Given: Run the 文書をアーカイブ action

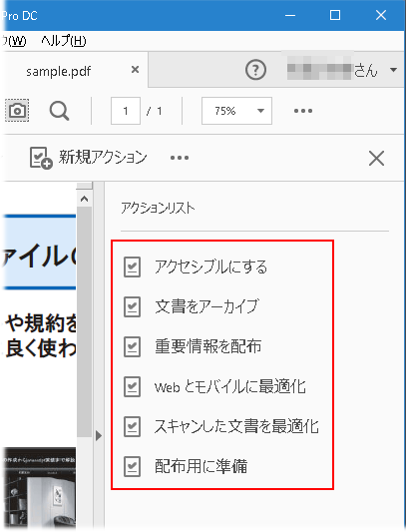Looking at the screenshot, I should [206, 306].
